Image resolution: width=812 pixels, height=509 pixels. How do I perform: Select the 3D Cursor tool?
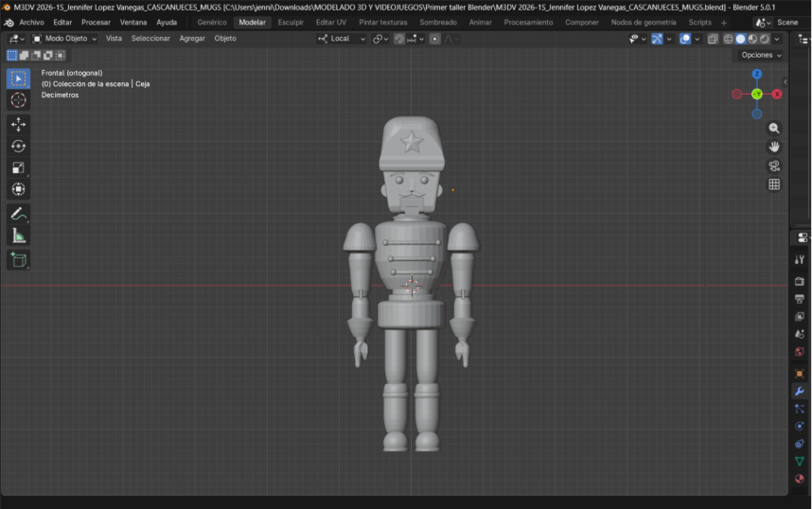pyautogui.click(x=18, y=100)
